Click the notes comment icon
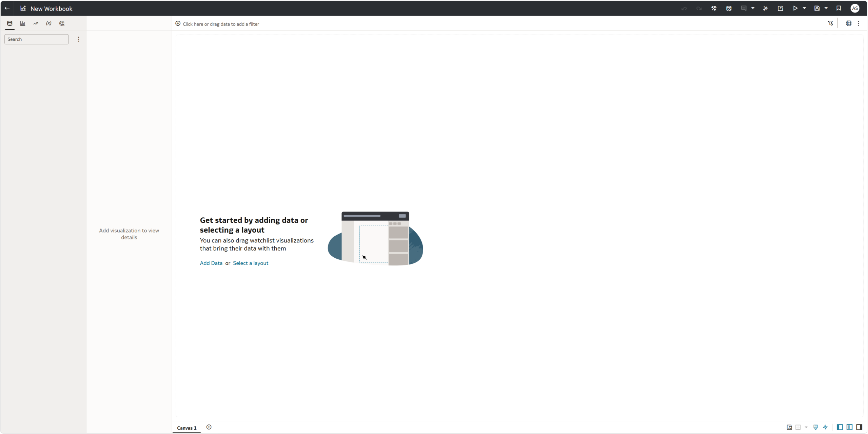The width and height of the screenshot is (868, 434). coord(744,8)
